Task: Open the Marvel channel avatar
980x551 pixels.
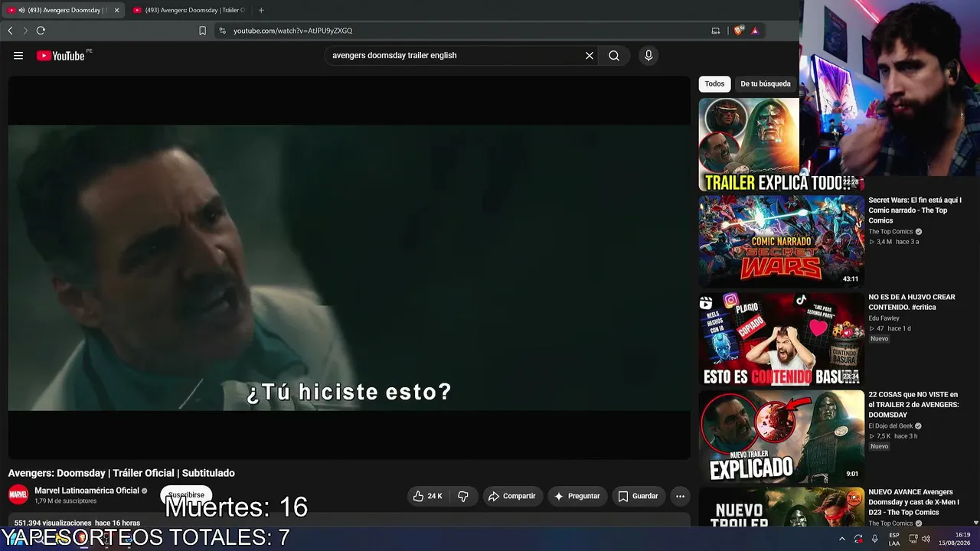Action: [18, 494]
